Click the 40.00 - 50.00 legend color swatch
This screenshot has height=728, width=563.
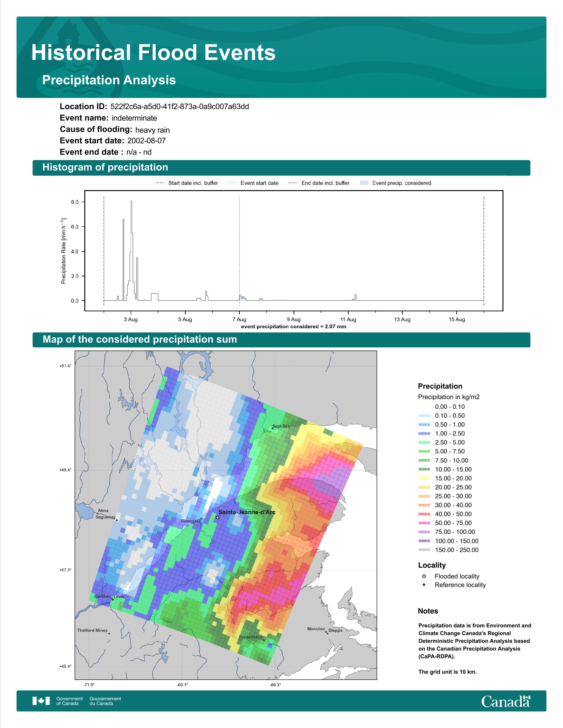point(424,514)
